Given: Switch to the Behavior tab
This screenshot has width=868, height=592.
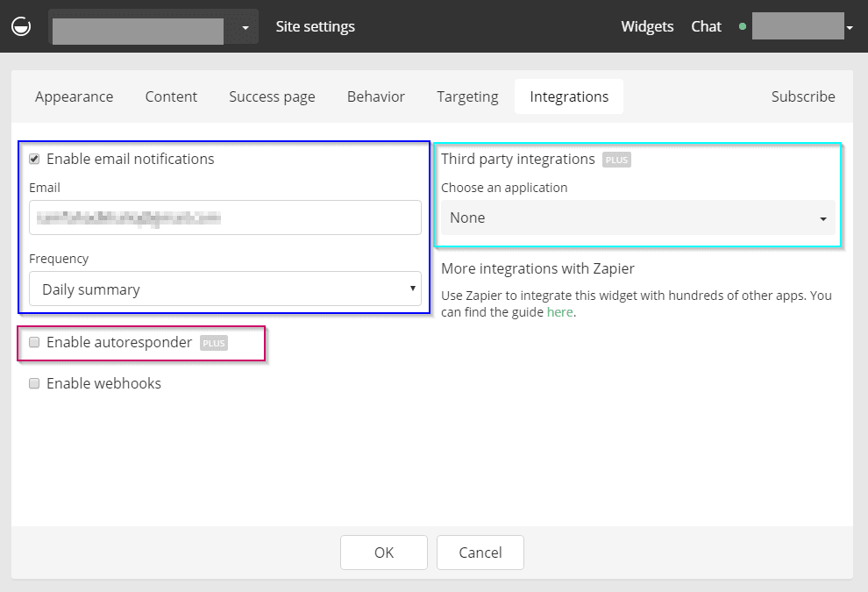Looking at the screenshot, I should 375,96.
